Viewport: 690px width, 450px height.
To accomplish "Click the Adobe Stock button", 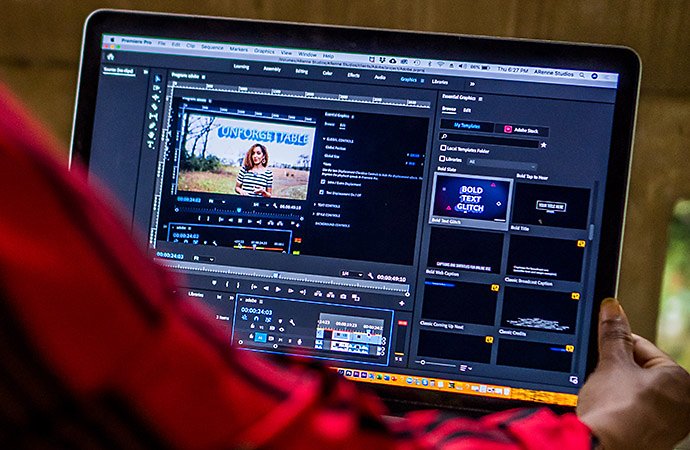I will coord(522,130).
